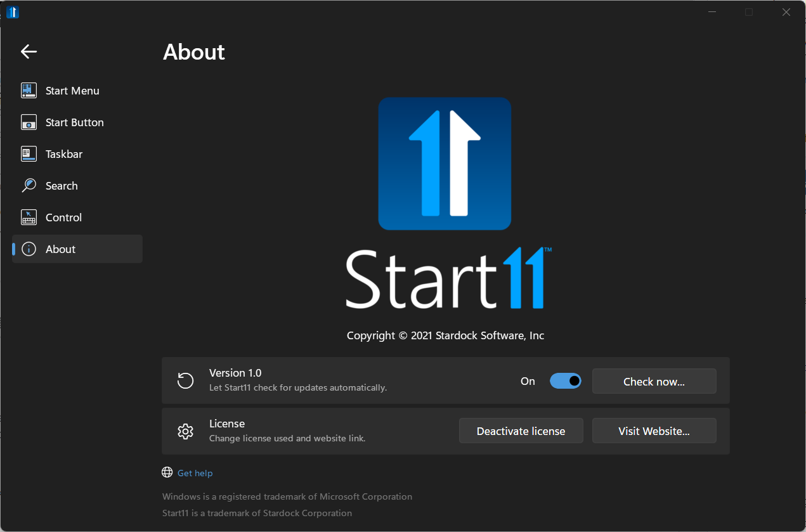This screenshot has height=532, width=806.
Task: Click the update refresh icon beside Version
Action: [185, 380]
